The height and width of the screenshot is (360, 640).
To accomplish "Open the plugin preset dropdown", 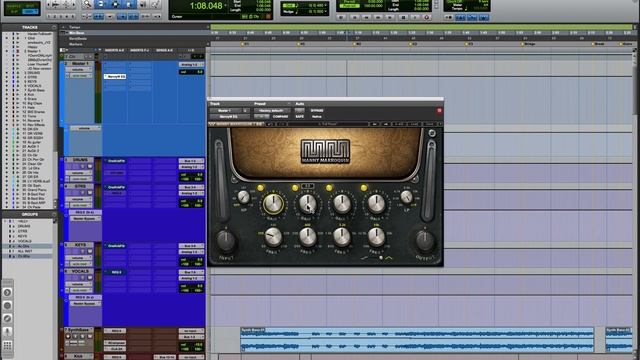I will pyautogui.click(x=272, y=111).
